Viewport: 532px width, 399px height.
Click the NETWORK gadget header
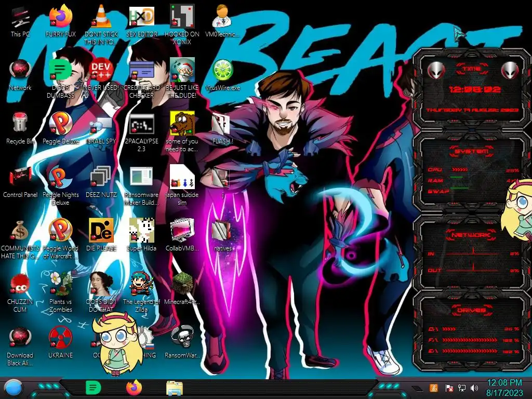(471, 235)
